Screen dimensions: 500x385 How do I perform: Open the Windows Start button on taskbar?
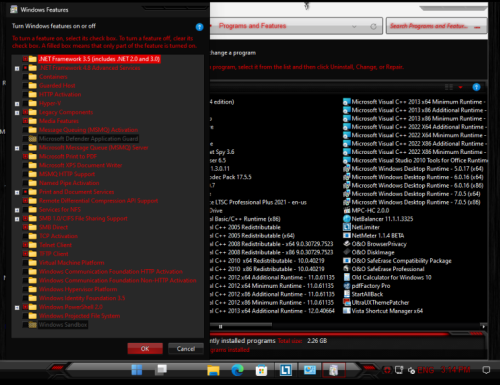pyautogui.click(x=137, y=370)
